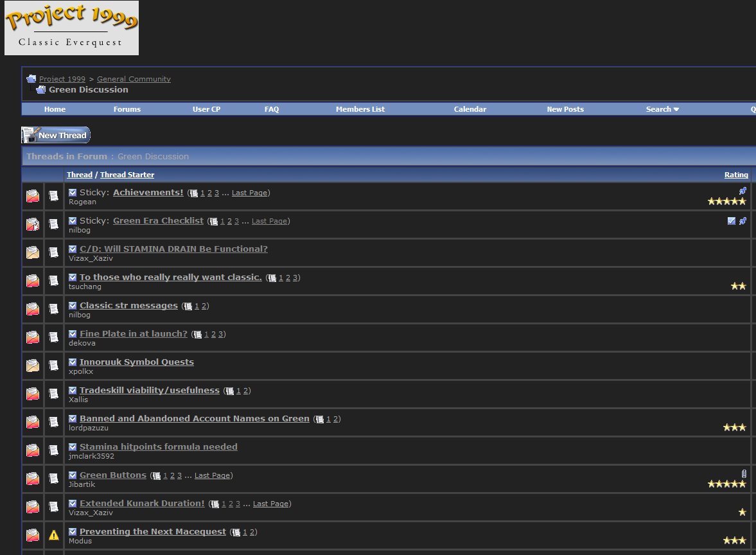This screenshot has height=555, width=756.
Task: Click the folder icon next to Green Discussion title
Action: tap(41, 90)
